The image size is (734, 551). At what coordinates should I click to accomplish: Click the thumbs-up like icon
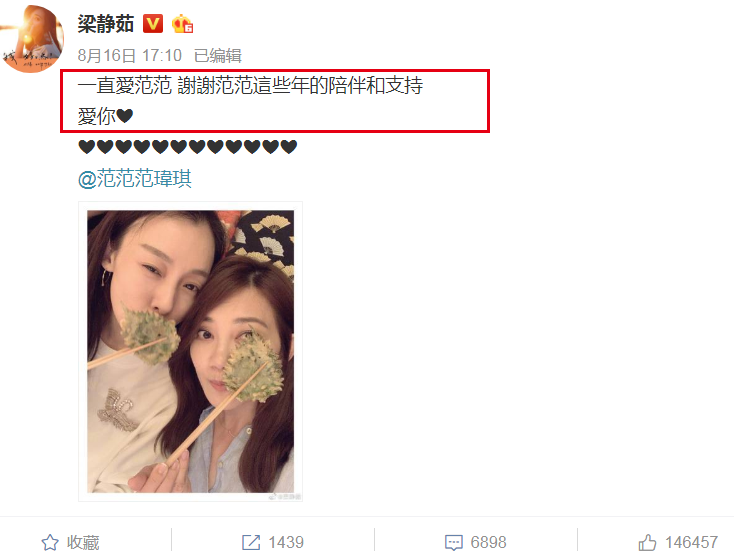pyautogui.click(x=647, y=542)
